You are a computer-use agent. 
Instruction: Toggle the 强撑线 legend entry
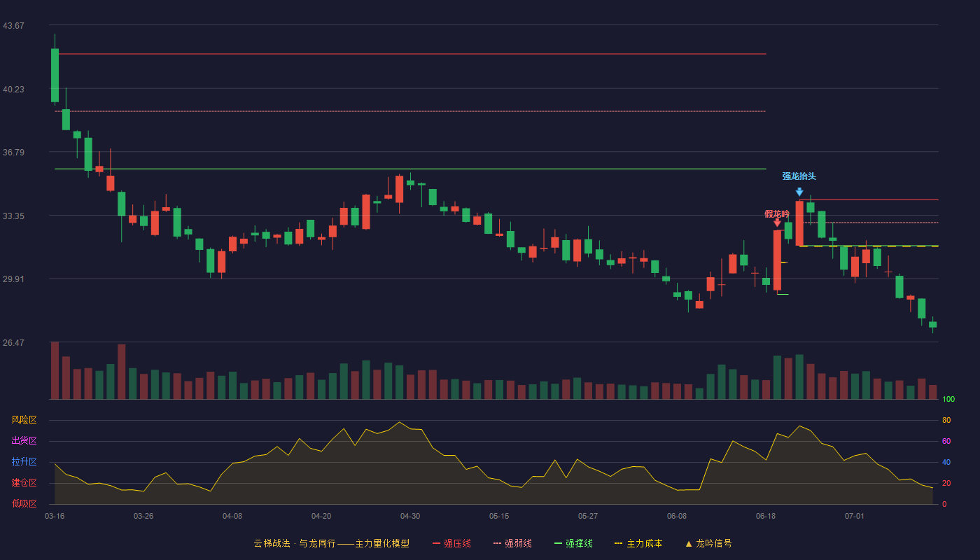point(573,543)
